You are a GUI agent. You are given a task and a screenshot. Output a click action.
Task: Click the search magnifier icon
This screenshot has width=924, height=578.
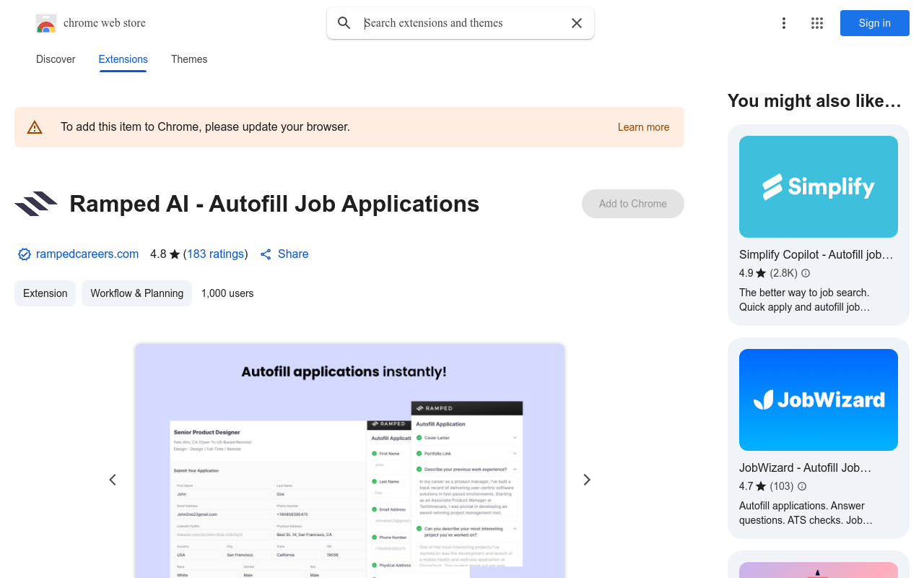pyautogui.click(x=344, y=23)
